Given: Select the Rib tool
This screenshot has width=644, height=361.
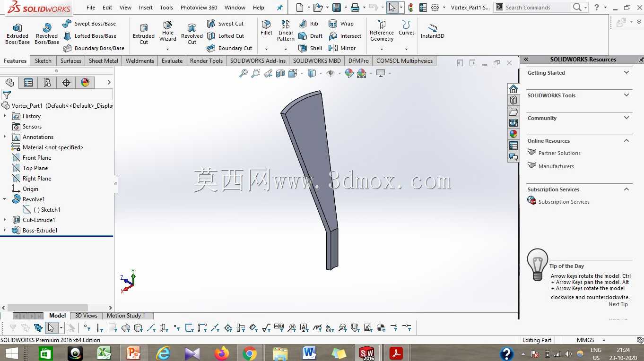Looking at the screenshot, I should (308, 24).
